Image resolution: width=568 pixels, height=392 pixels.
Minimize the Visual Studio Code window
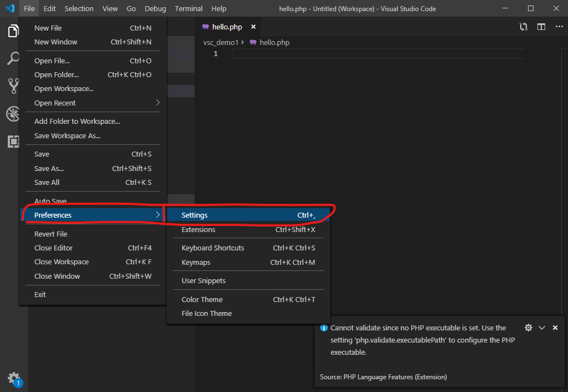pos(505,8)
